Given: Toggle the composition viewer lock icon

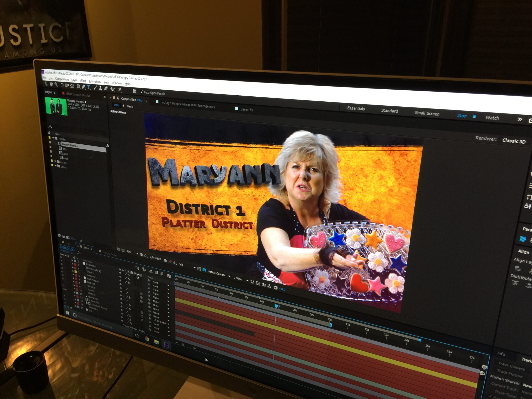Looking at the screenshot, I should pyautogui.click(x=118, y=98).
